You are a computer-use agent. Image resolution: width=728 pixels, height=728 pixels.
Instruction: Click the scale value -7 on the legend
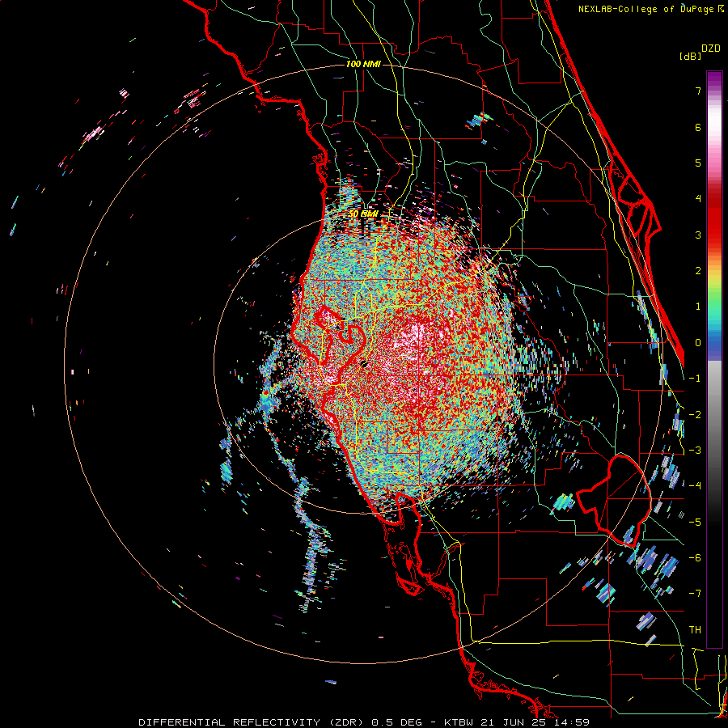695,594
